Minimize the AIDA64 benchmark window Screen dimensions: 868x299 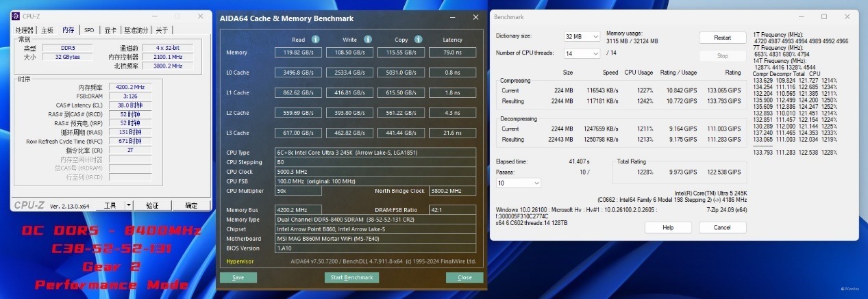(451, 18)
